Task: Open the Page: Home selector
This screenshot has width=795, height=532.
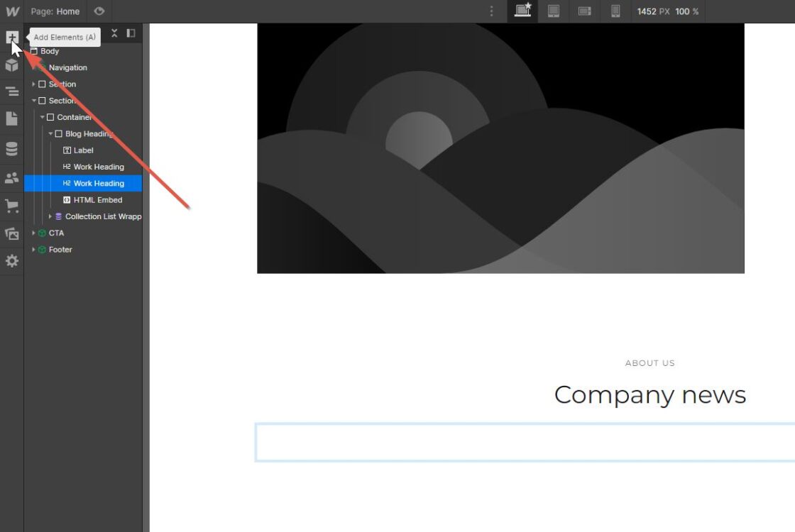Action: coord(55,11)
